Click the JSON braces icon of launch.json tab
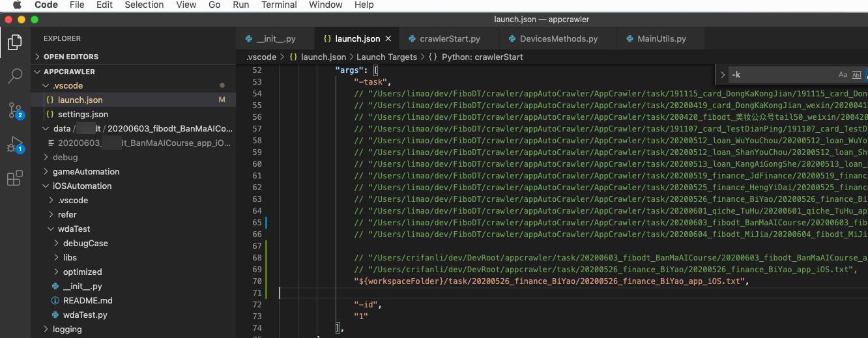Image resolution: width=868 pixels, height=338 pixels. coord(327,39)
